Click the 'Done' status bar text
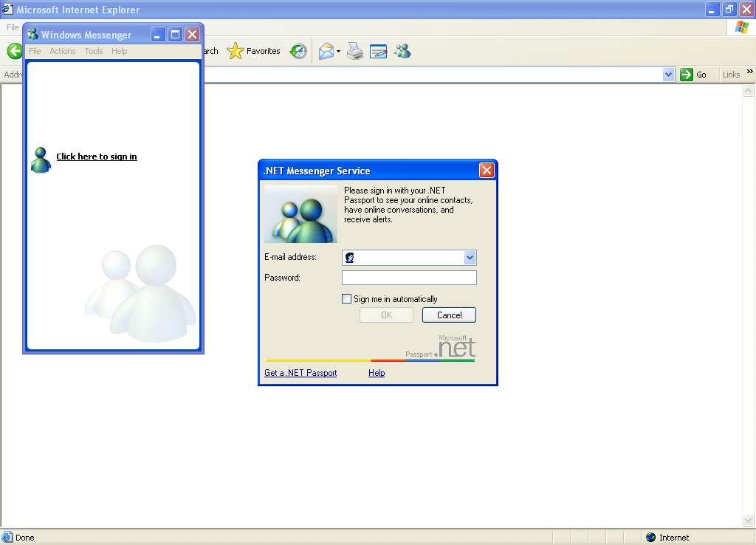 [24, 538]
